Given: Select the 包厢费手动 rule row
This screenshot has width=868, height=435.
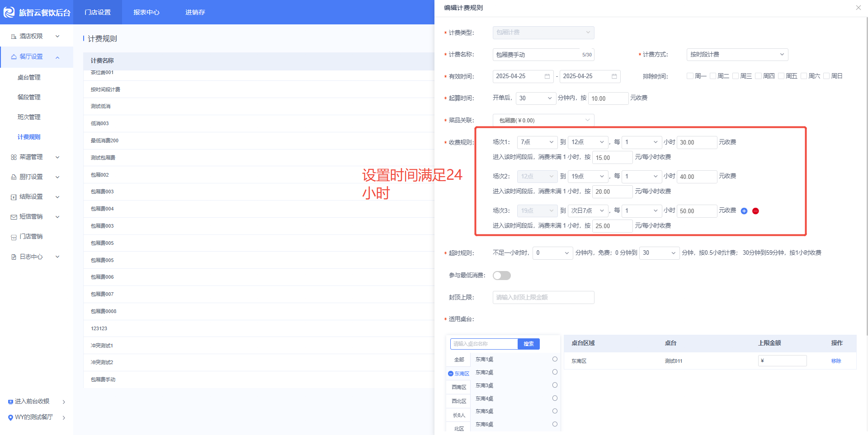Looking at the screenshot, I should [259, 380].
